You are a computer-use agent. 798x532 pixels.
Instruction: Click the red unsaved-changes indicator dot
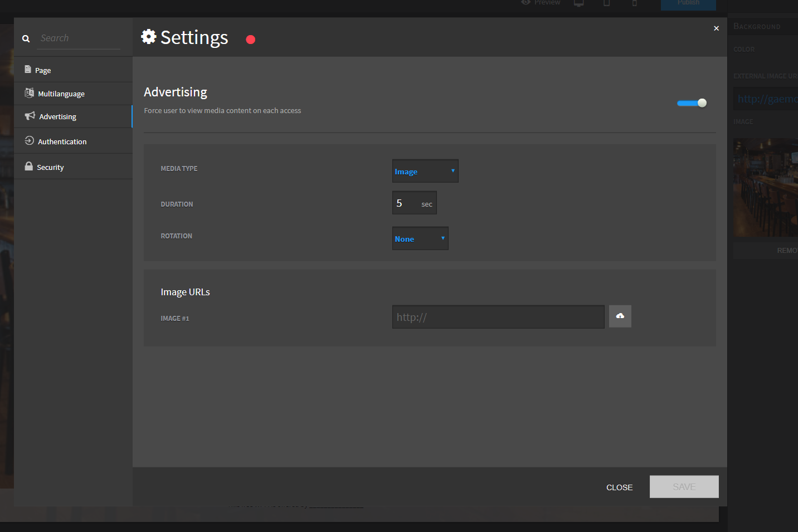pos(251,40)
